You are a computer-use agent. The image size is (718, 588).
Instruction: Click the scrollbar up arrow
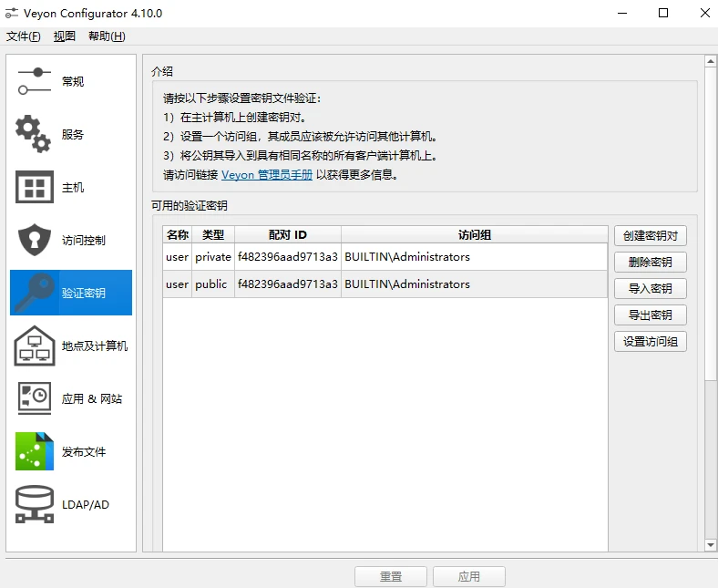(x=710, y=60)
